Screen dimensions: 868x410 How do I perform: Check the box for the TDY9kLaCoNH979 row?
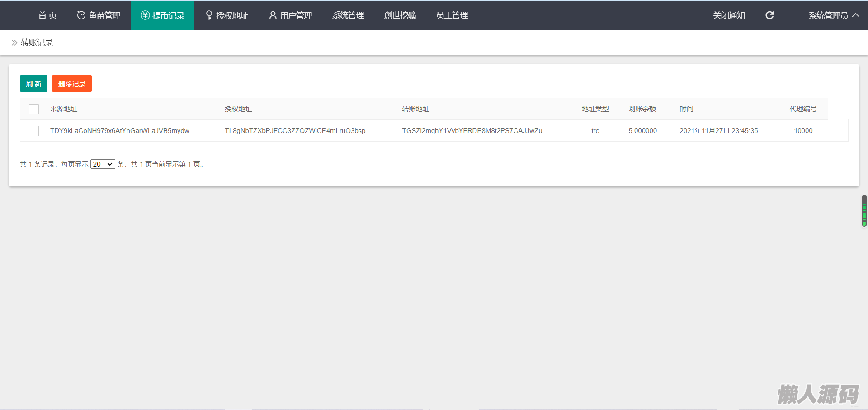[x=34, y=131]
